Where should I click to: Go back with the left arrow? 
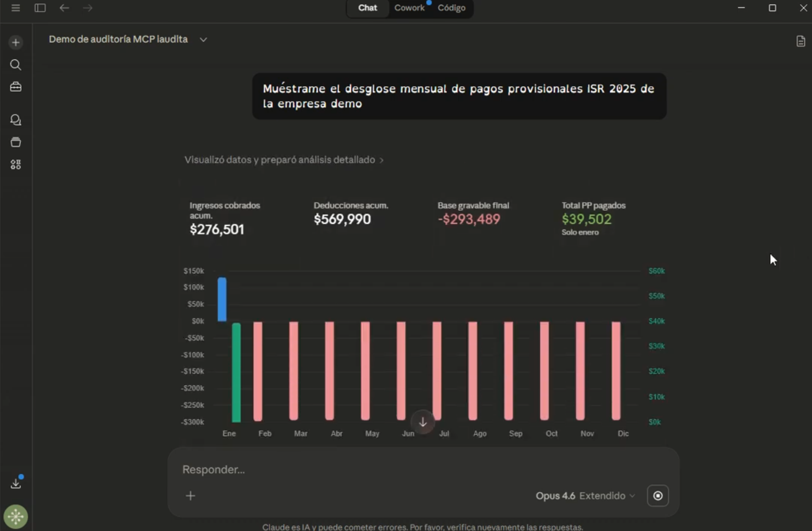64,8
